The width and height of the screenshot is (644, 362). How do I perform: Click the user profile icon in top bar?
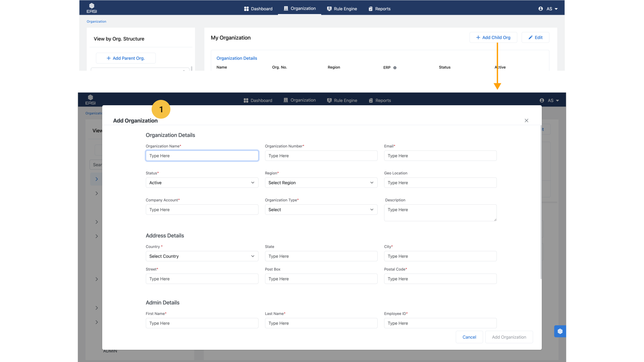click(x=540, y=9)
